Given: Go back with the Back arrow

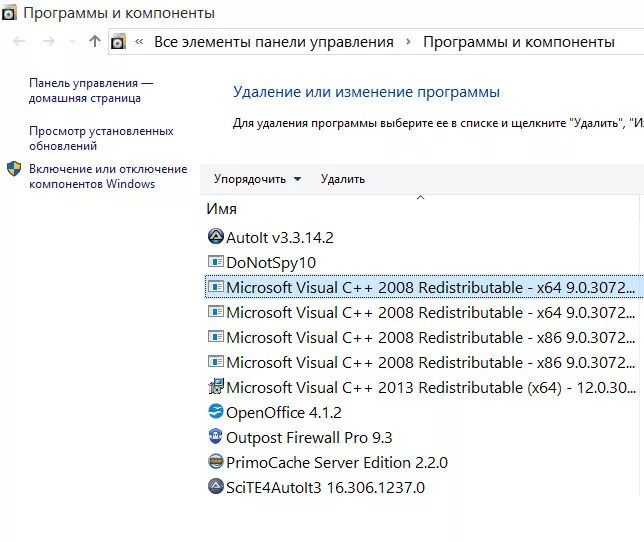Looking at the screenshot, I should coord(19,41).
